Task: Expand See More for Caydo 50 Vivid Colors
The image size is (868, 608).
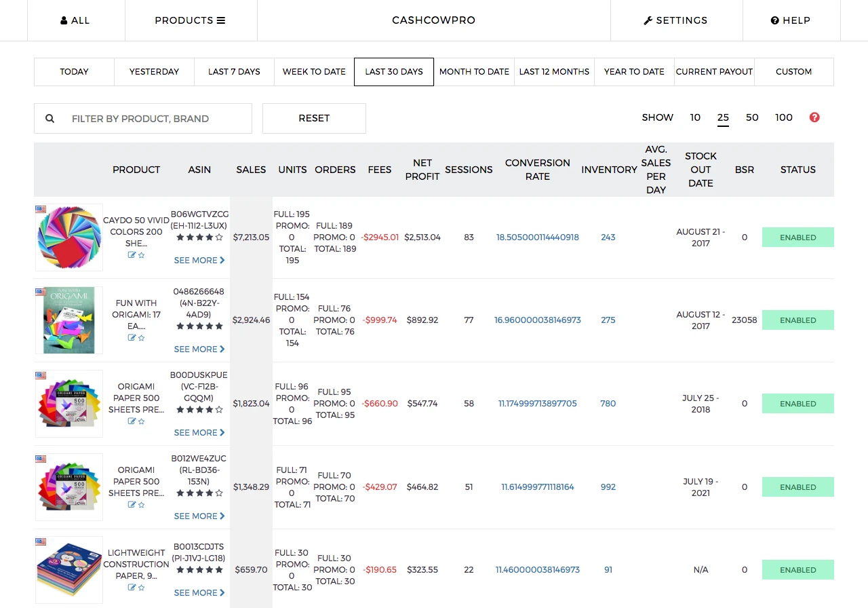Action: (x=199, y=261)
